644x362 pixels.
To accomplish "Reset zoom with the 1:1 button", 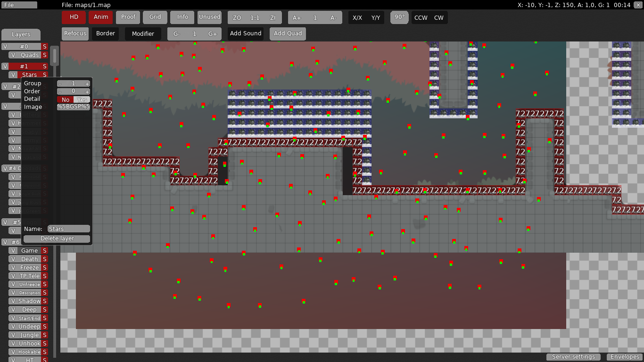I will pos(255,17).
